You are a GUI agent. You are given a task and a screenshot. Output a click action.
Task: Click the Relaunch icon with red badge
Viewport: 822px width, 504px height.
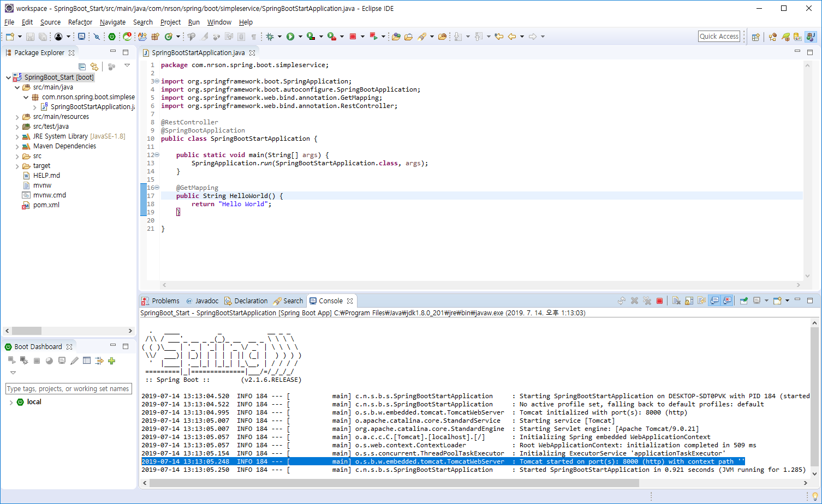[127, 37]
